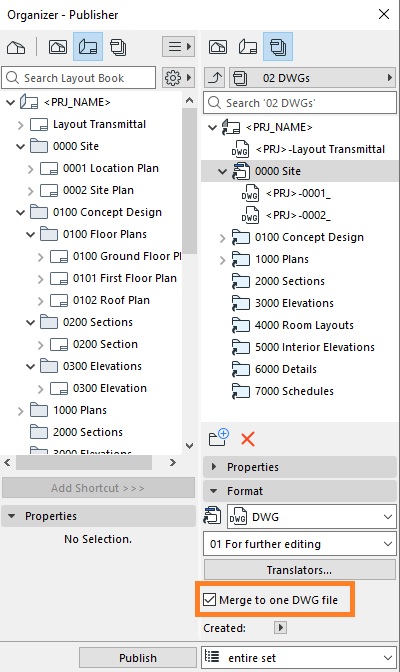Click the red delete X icon
This screenshot has height=672, width=400.
tap(248, 439)
